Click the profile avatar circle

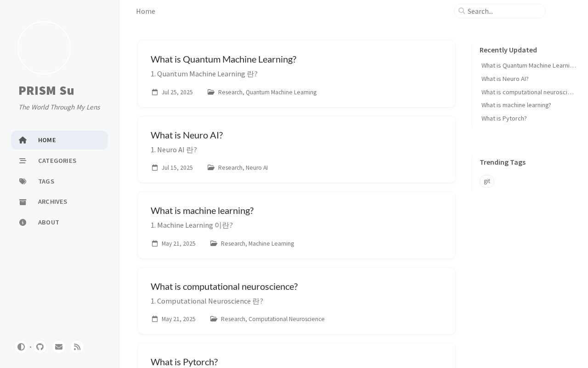point(44,48)
